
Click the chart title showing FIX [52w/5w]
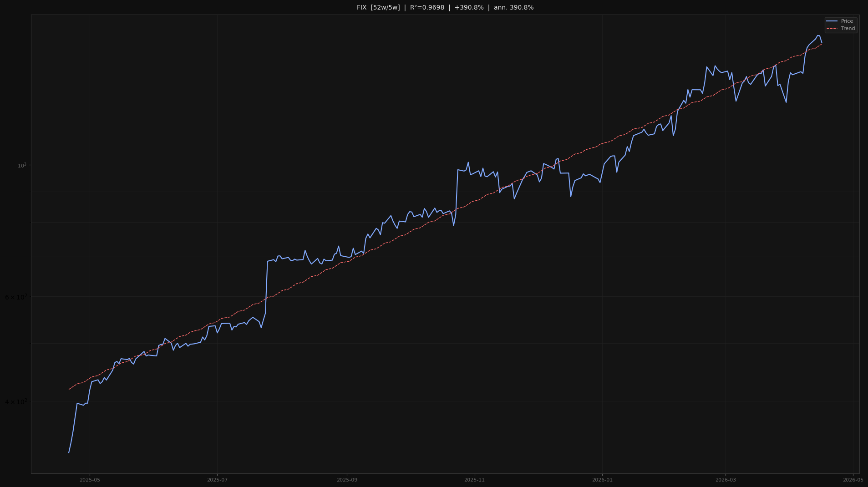378,7
